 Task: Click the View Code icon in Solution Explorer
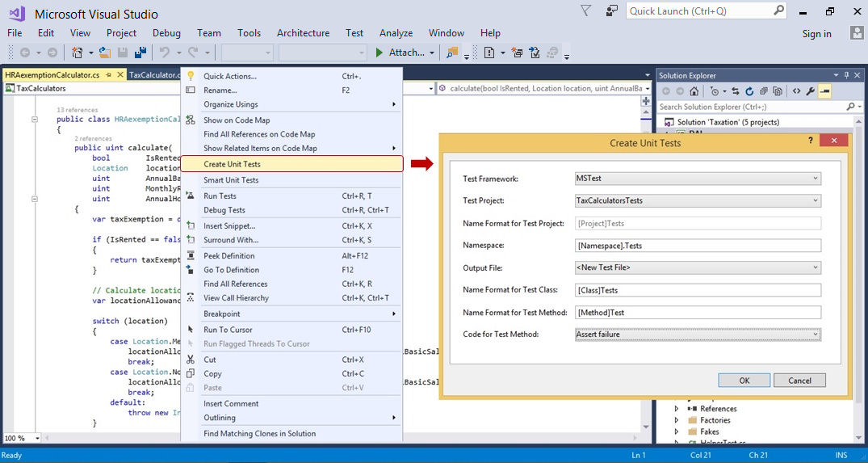point(796,91)
